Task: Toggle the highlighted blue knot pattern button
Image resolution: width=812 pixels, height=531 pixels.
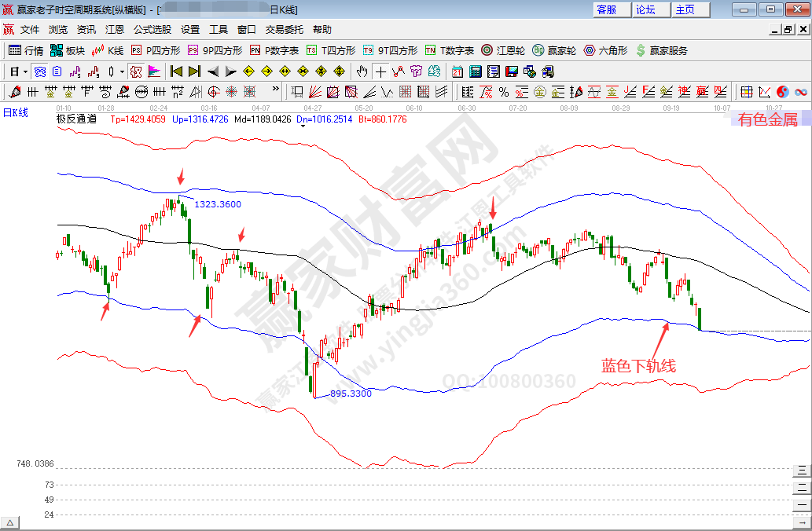Action: point(39,71)
